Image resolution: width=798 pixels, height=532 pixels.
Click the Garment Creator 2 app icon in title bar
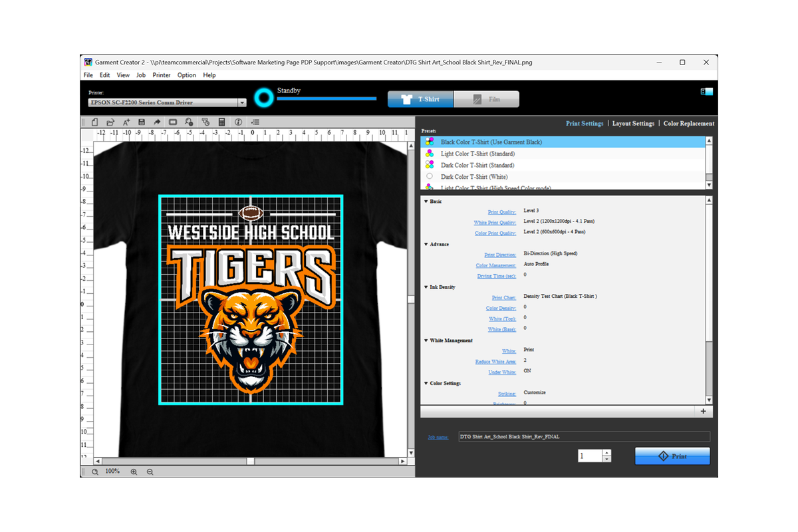[x=88, y=63]
